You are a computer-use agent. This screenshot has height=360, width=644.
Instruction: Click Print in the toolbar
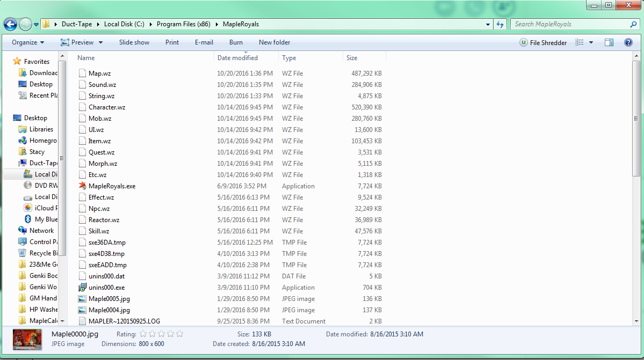[x=172, y=42]
